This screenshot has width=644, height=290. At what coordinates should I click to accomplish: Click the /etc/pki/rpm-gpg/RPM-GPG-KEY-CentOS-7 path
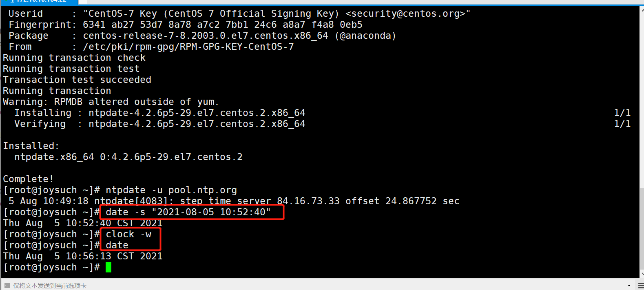point(188,47)
